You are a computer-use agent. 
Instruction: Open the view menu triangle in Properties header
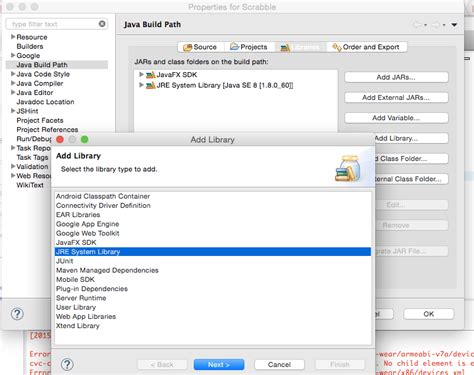(454, 25)
